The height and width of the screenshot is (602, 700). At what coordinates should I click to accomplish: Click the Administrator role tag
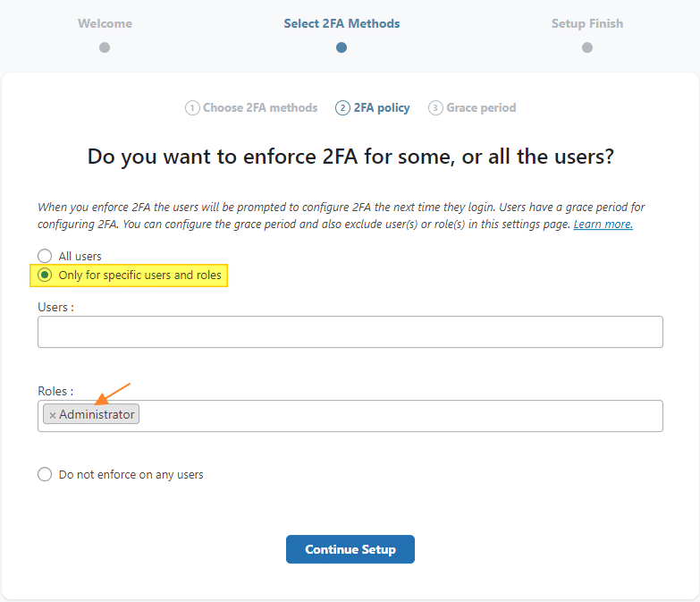point(97,415)
